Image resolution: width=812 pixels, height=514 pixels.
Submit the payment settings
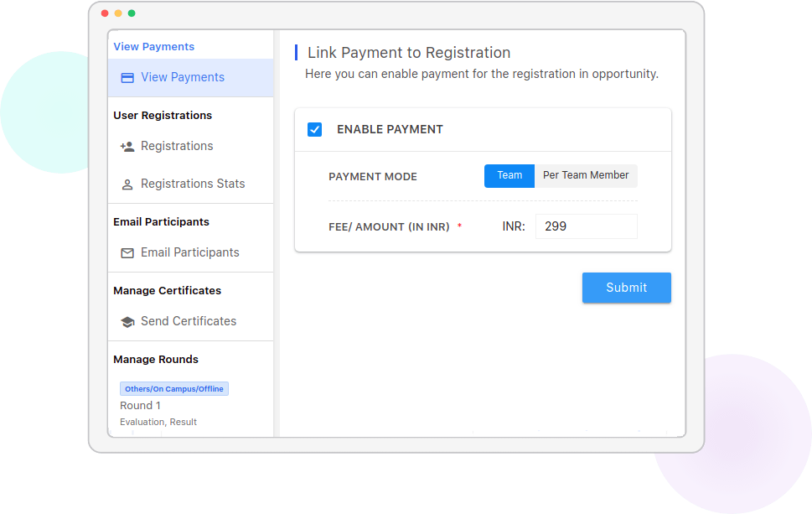pyautogui.click(x=626, y=288)
